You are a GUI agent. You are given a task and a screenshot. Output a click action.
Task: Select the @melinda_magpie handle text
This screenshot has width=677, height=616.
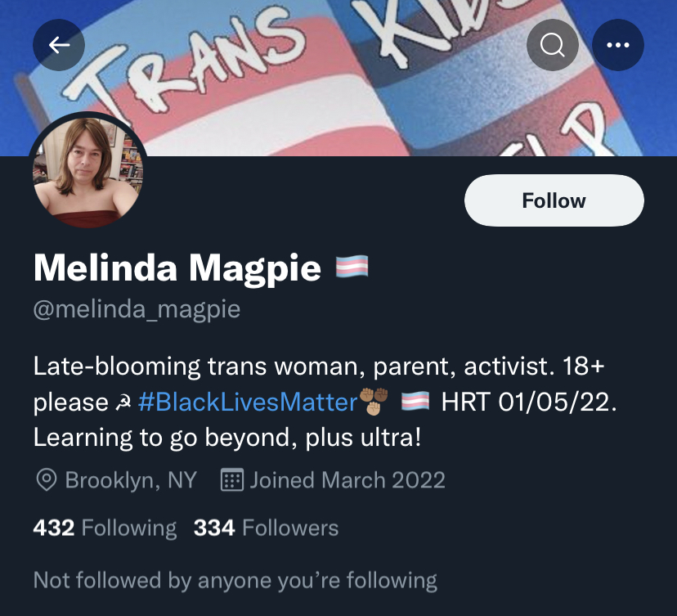tap(137, 311)
